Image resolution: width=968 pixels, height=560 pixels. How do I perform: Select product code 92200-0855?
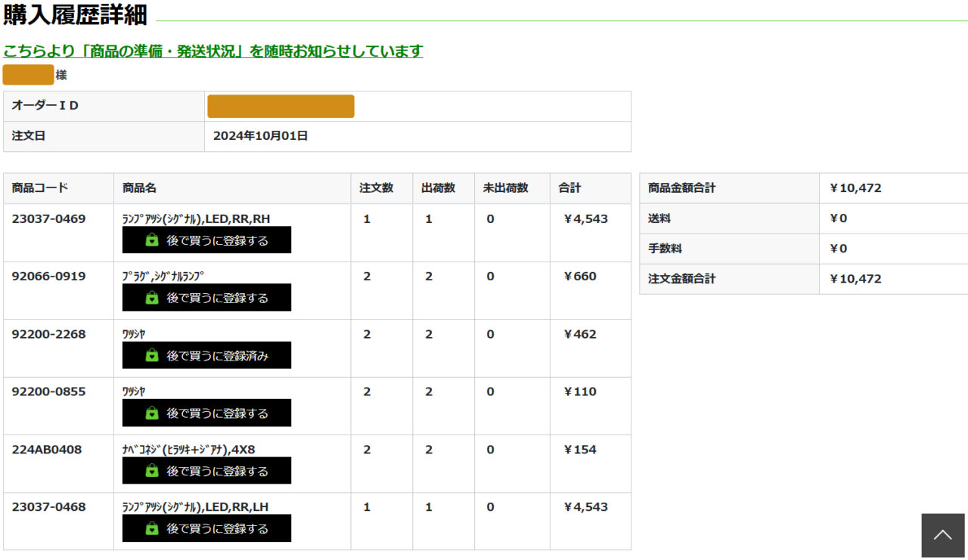(x=48, y=391)
